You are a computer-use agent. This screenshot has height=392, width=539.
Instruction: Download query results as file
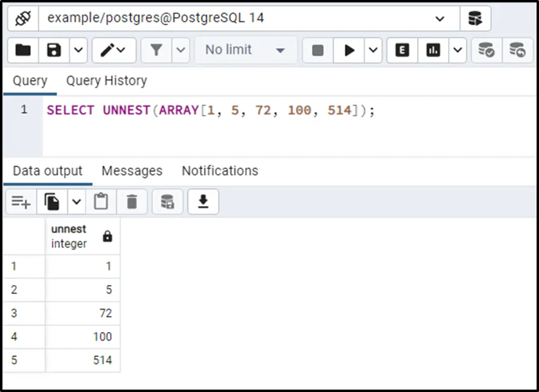pyautogui.click(x=203, y=203)
